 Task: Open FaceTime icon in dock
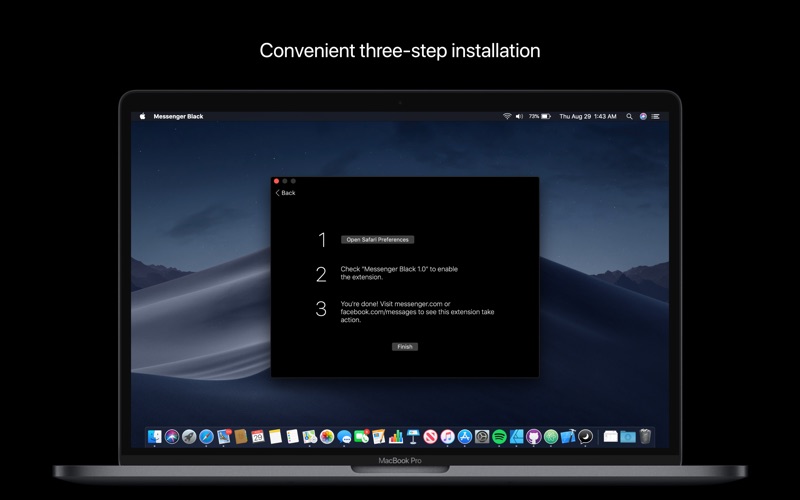tap(361, 437)
